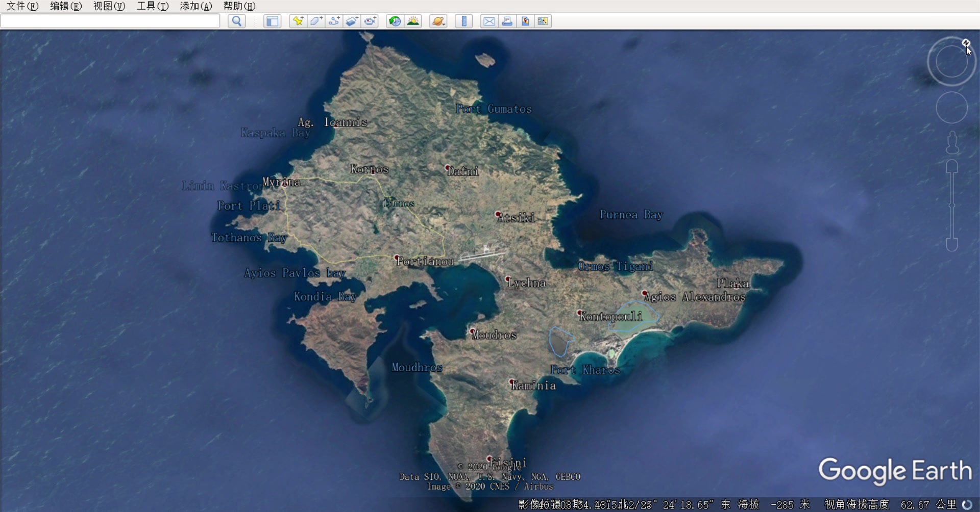Open the 文件 menu
980x512 pixels.
(x=21, y=6)
